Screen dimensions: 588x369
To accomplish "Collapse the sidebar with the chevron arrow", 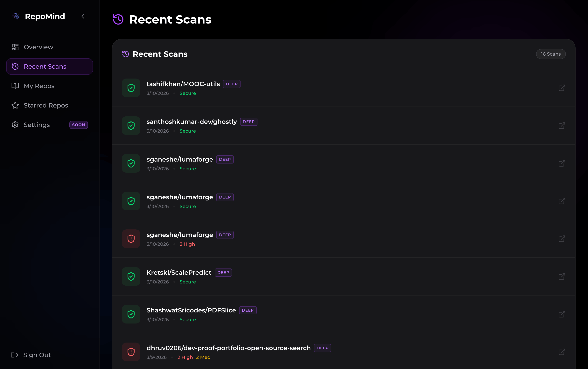I will coord(83,16).
